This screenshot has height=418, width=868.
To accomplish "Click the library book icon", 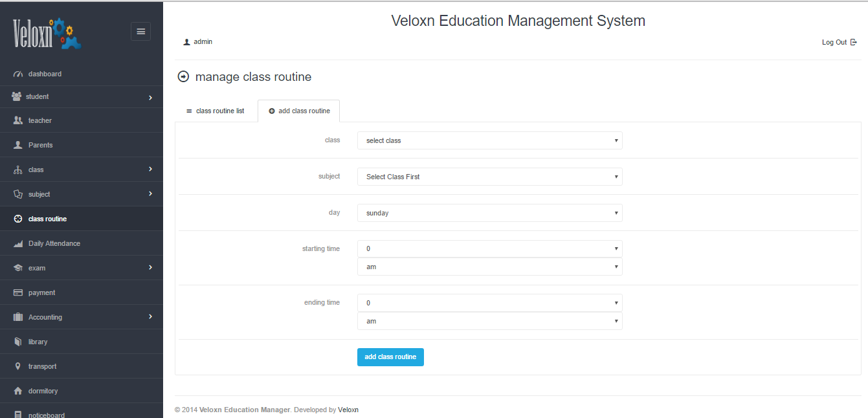I will (18, 342).
